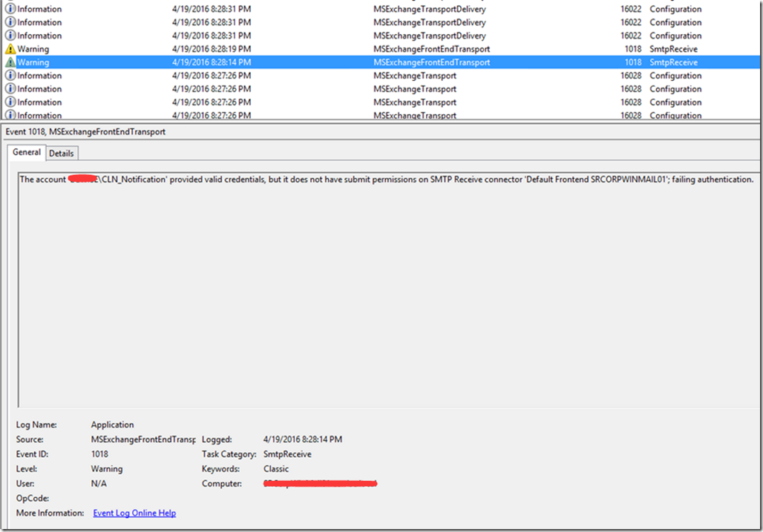The width and height of the screenshot is (763, 532).
Task: Click event ID 1018 in the 8:28:19 PM row
Action: click(x=632, y=49)
